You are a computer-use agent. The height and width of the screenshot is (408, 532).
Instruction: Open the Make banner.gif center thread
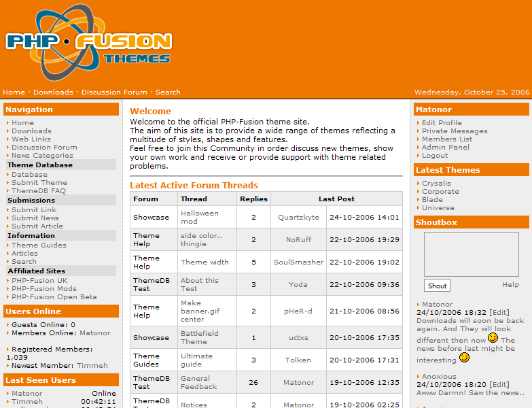200,311
